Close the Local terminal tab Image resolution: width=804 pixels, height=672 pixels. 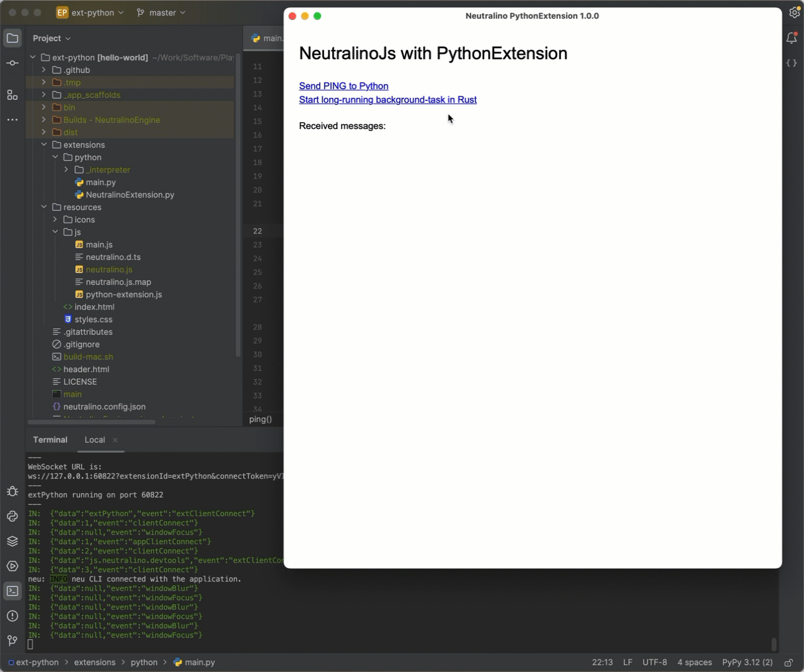(115, 440)
